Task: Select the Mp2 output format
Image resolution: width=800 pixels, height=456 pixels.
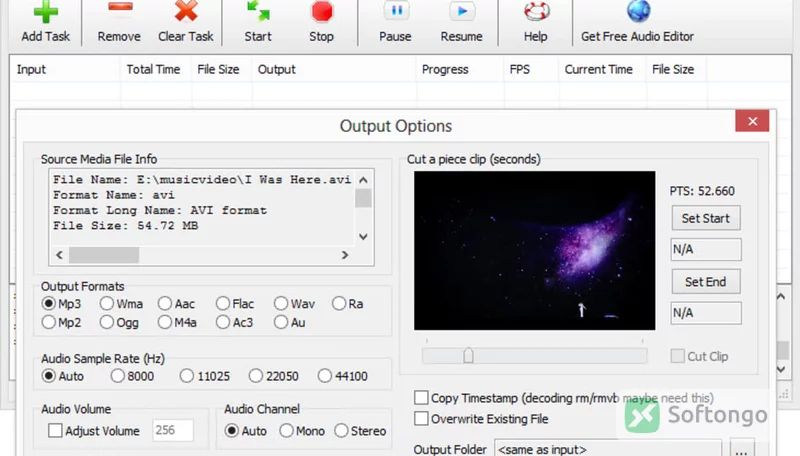Action: (x=48, y=322)
